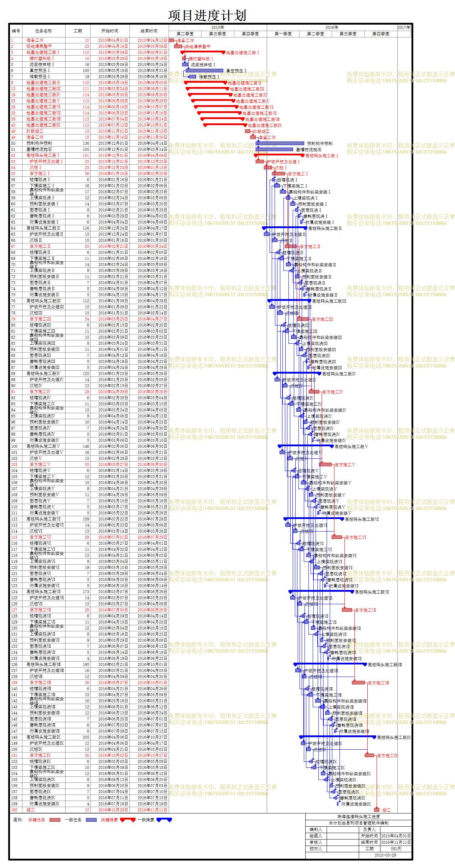Click the 后方施工Ⅷ red Gantt bar
This screenshot has width=455, height=868.
pyautogui.click(x=358, y=683)
